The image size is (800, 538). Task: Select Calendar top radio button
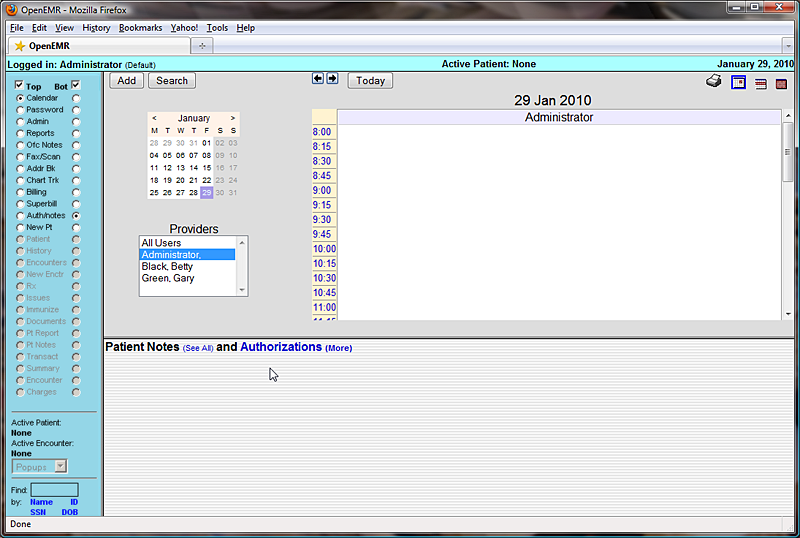pos(20,98)
